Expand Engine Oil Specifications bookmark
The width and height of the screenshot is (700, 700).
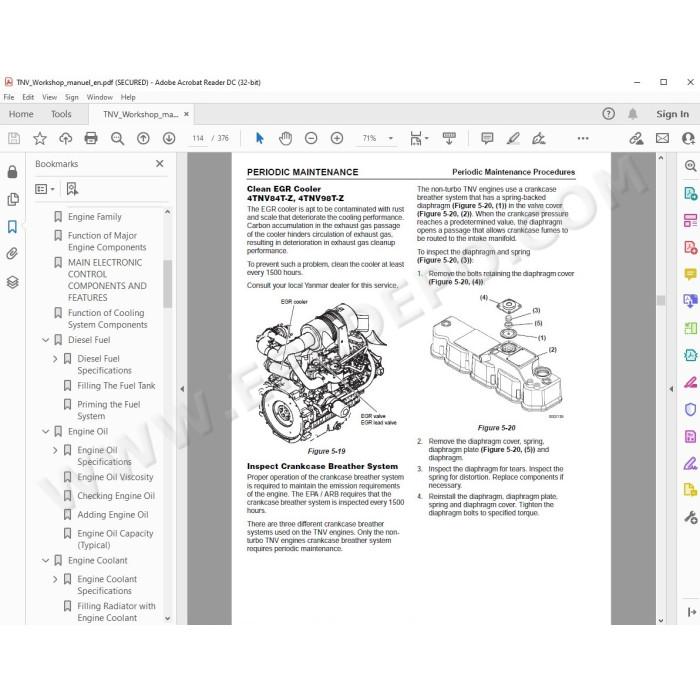[x=55, y=450]
